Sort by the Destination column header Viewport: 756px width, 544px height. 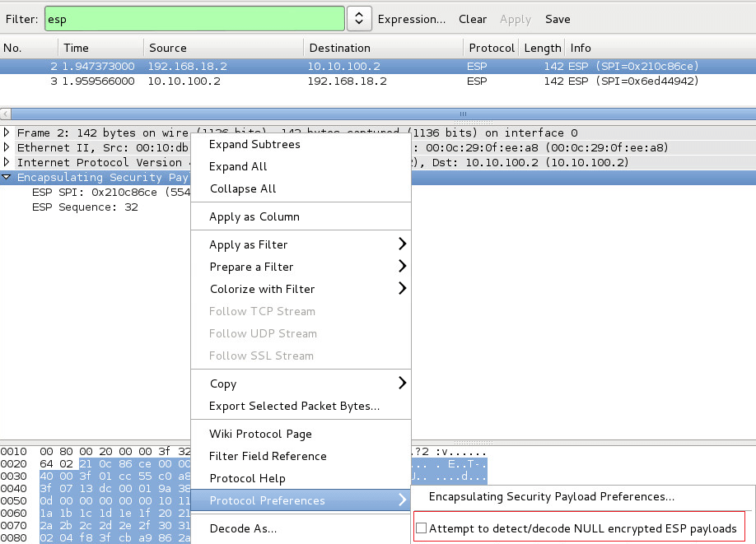pos(384,48)
